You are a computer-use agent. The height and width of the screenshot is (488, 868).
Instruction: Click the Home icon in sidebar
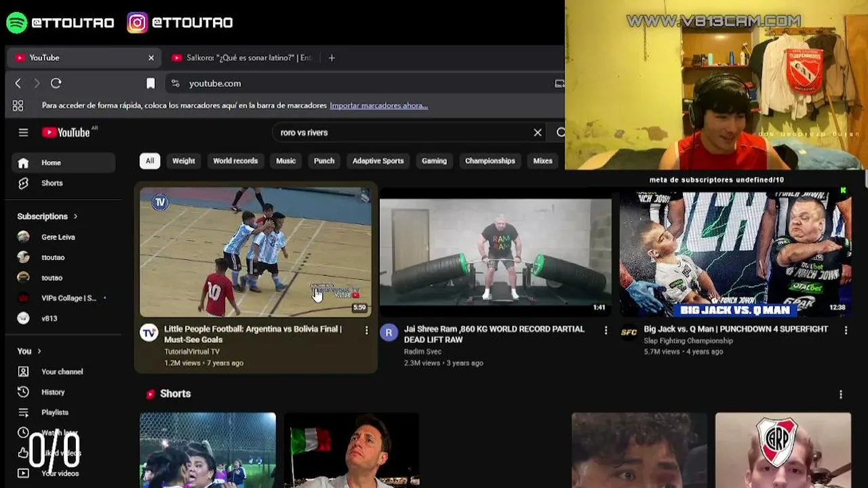[x=23, y=163]
